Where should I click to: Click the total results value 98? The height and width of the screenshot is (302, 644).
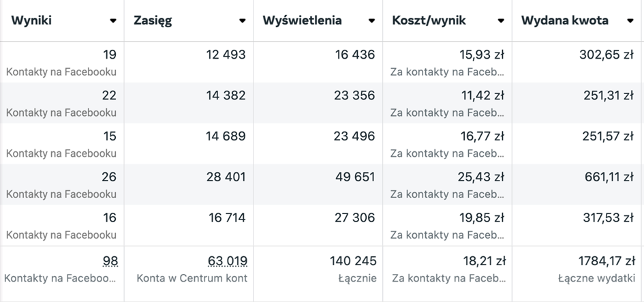110,261
